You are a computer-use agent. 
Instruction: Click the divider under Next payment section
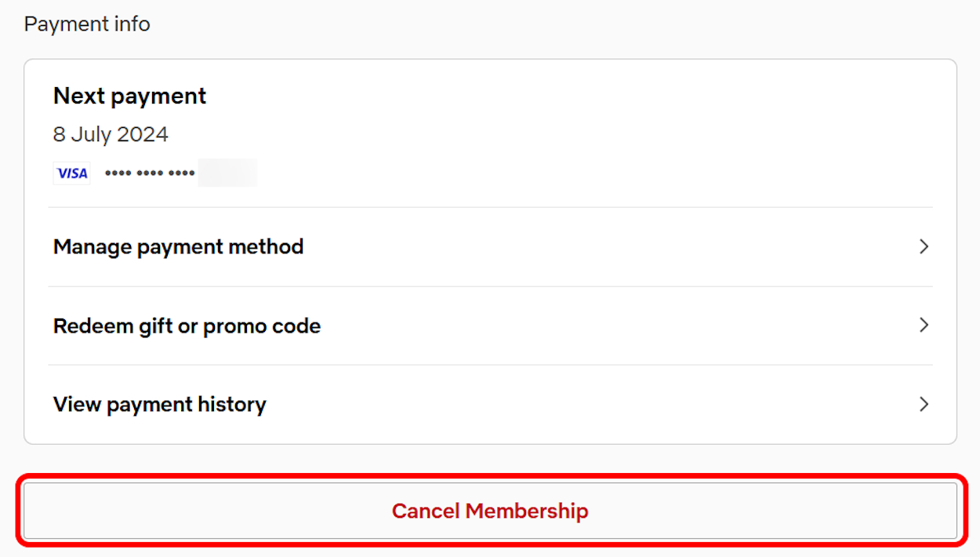[490, 207]
